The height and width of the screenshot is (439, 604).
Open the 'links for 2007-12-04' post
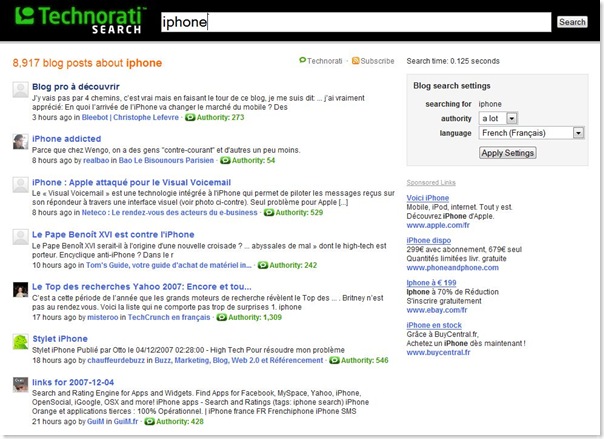(x=73, y=382)
